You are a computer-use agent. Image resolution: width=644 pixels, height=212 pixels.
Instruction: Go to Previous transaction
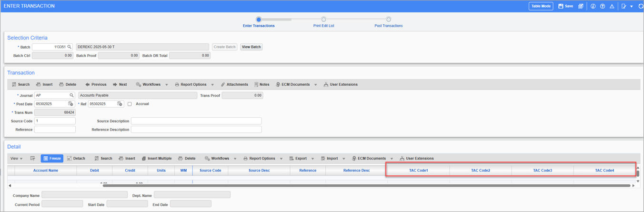pyautogui.click(x=96, y=84)
